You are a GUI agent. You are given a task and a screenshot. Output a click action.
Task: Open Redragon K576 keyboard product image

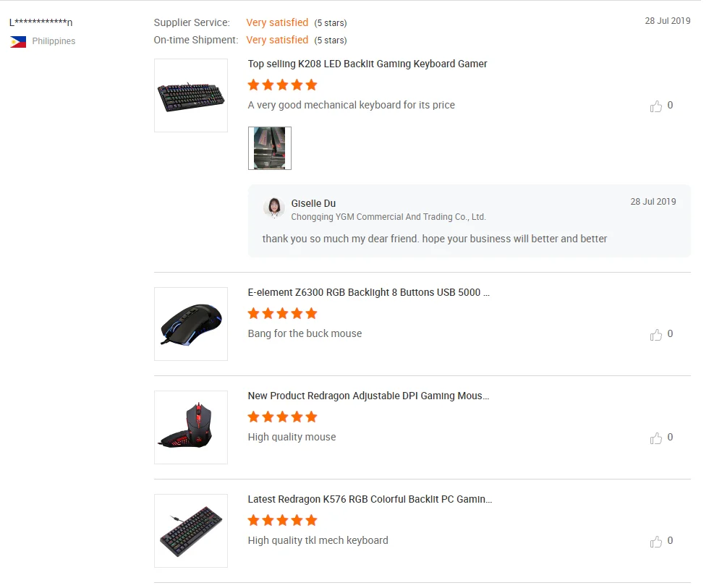[191, 531]
